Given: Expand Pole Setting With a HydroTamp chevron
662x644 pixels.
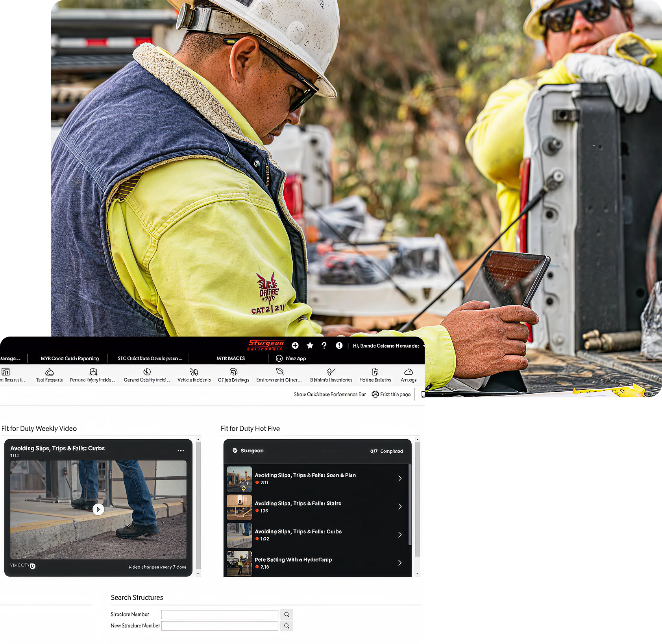Looking at the screenshot, I should click(x=400, y=563).
